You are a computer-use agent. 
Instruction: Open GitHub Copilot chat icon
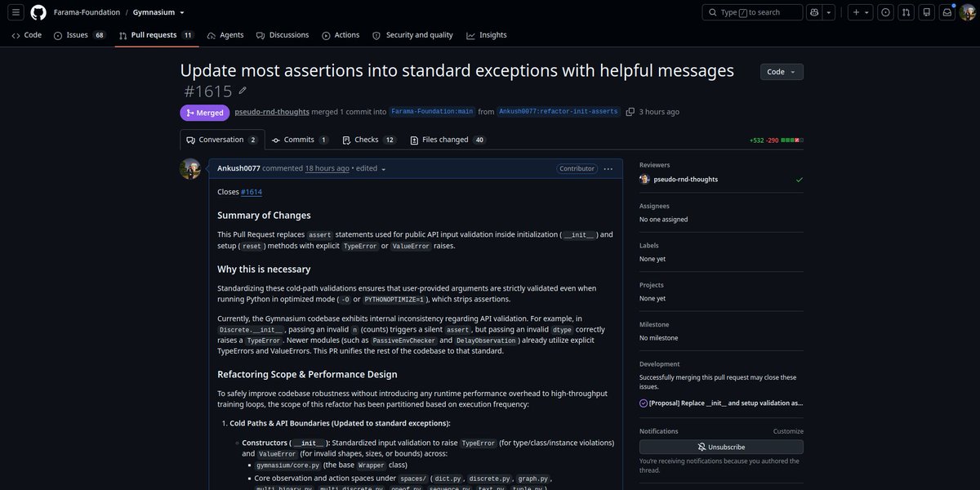(813, 12)
